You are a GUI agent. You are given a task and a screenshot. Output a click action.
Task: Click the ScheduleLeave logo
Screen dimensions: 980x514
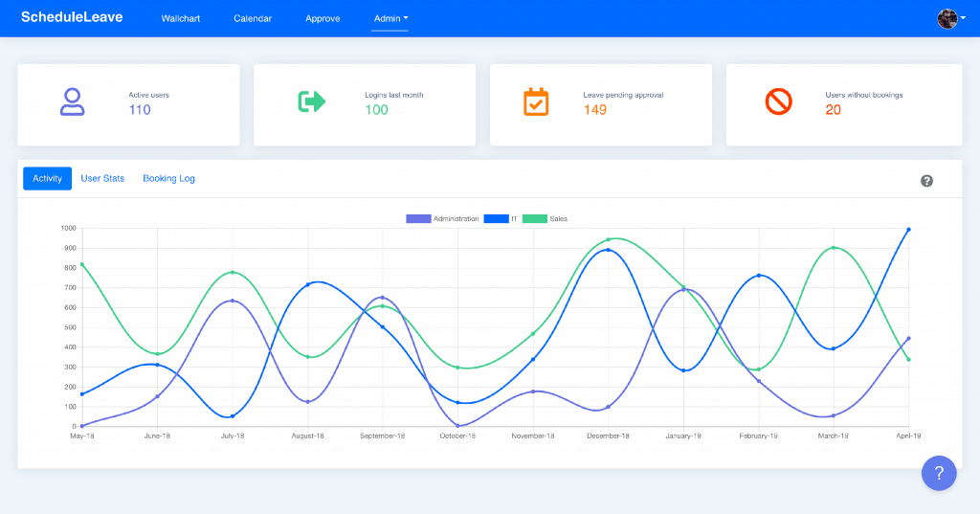pyautogui.click(x=72, y=17)
